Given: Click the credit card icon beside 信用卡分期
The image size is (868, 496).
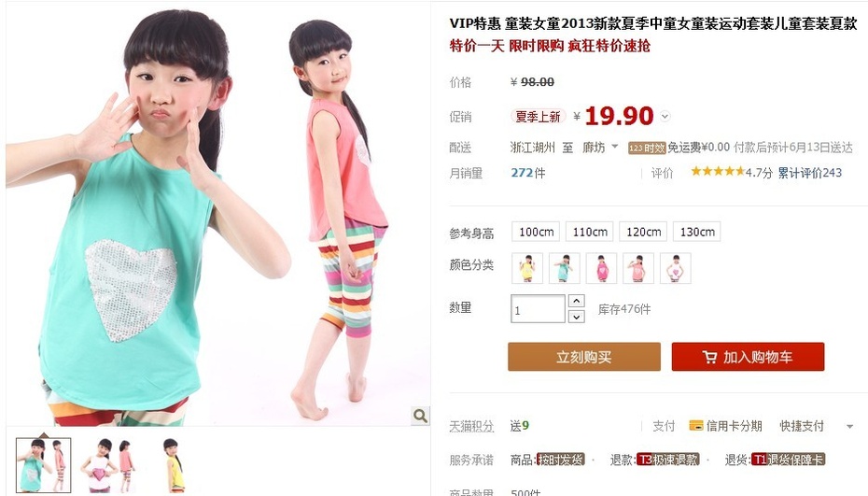Looking at the screenshot, I should point(696,426).
